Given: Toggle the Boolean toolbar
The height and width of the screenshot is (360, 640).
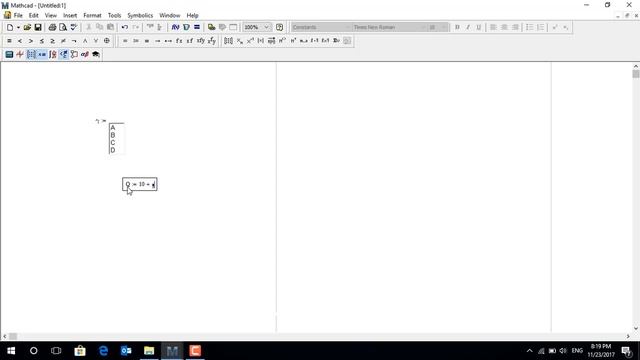Looking at the screenshot, I should pos(64,54).
